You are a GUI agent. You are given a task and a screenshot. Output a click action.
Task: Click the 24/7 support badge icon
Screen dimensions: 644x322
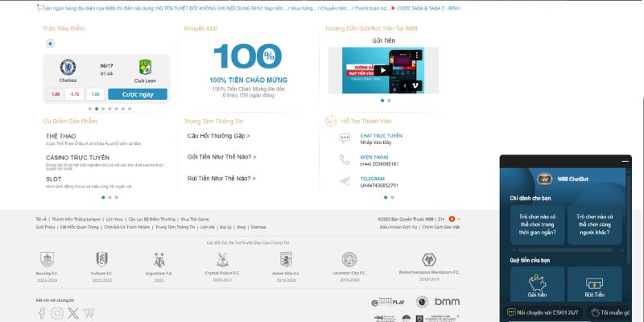coord(331,122)
